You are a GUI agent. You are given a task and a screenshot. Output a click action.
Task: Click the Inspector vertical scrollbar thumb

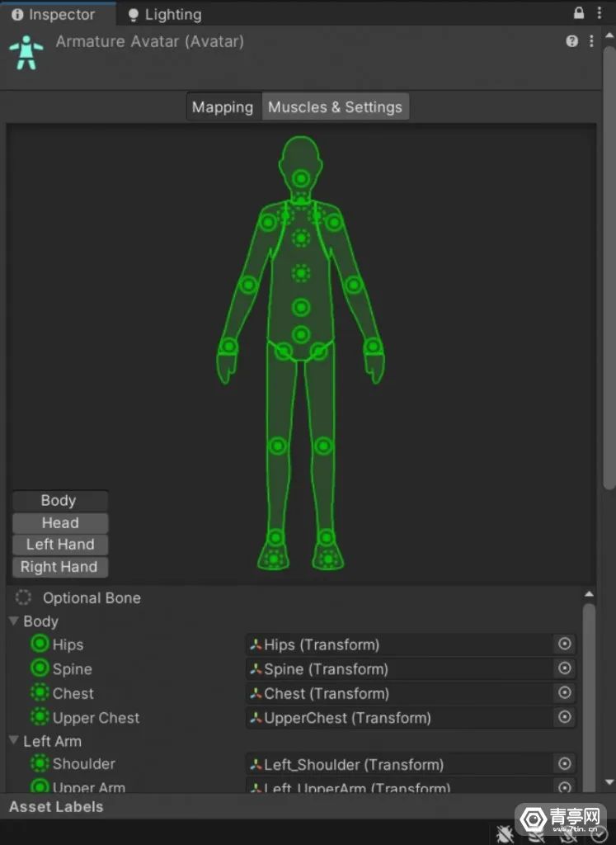(x=609, y=267)
